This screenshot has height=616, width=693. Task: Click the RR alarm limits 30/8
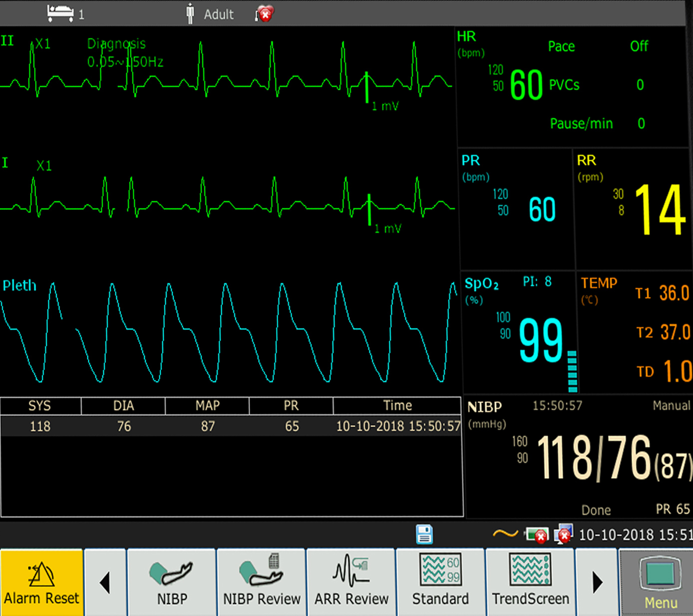pyautogui.click(x=619, y=202)
